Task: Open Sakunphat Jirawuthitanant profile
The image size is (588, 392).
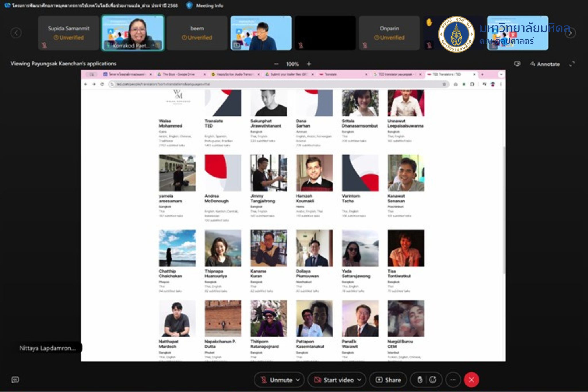Action: coord(266,123)
